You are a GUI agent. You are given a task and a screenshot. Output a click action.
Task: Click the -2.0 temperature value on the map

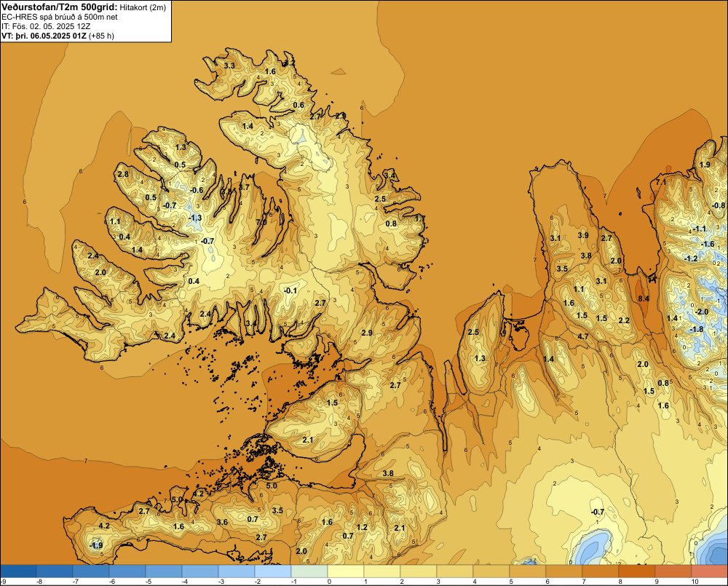pyautogui.click(x=702, y=312)
